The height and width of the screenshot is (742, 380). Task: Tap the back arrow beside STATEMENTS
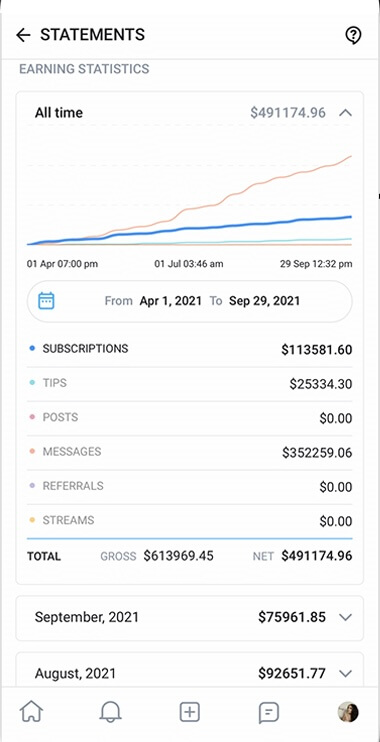click(x=23, y=35)
